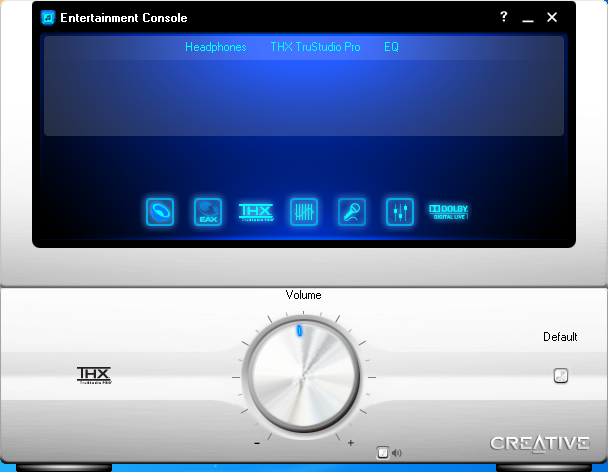Open the microphone settings icon
The image size is (609, 472).
pyautogui.click(x=351, y=212)
